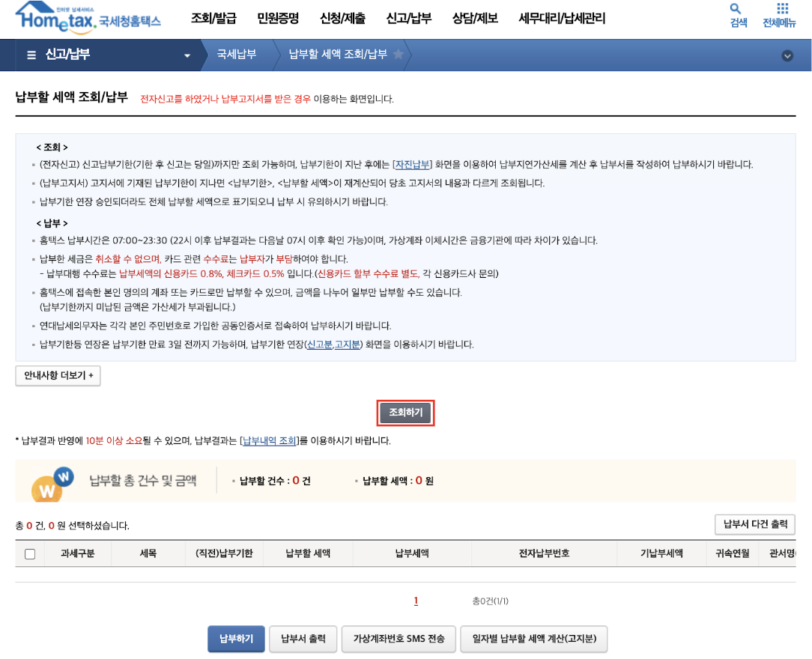812x659 pixels.
Task: Expand the circular chevron in the breadcrumb bar
Action: pos(787,56)
